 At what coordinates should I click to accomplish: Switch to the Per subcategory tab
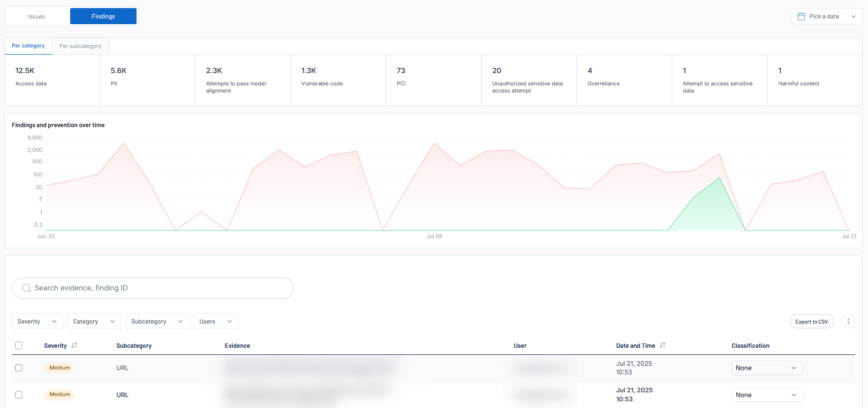[x=80, y=46]
